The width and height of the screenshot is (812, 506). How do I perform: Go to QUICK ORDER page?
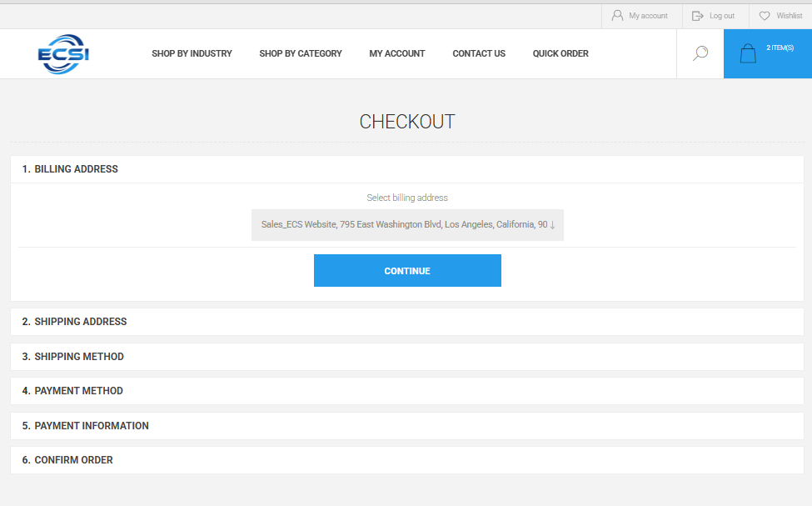tap(560, 53)
